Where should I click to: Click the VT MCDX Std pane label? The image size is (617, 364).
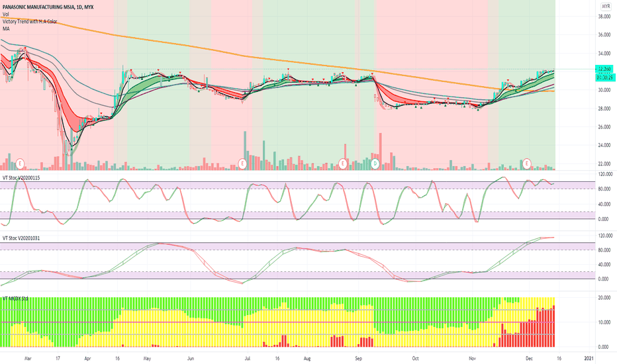[15, 298]
